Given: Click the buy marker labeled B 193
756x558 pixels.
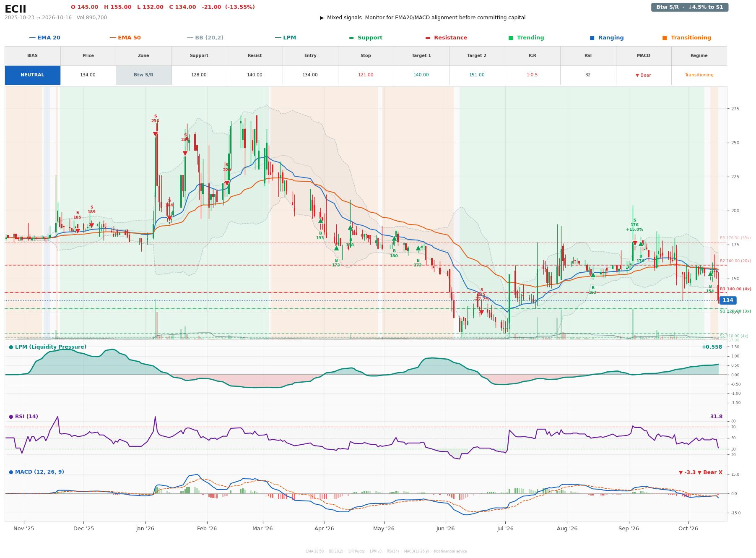Looking at the screenshot, I should pyautogui.click(x=320, y=221).
